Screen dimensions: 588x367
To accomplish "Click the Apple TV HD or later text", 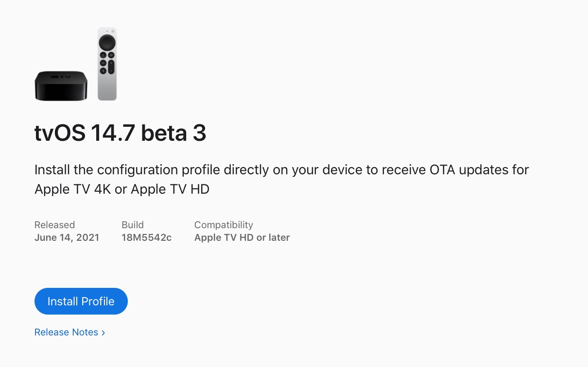I will [242, 237].
